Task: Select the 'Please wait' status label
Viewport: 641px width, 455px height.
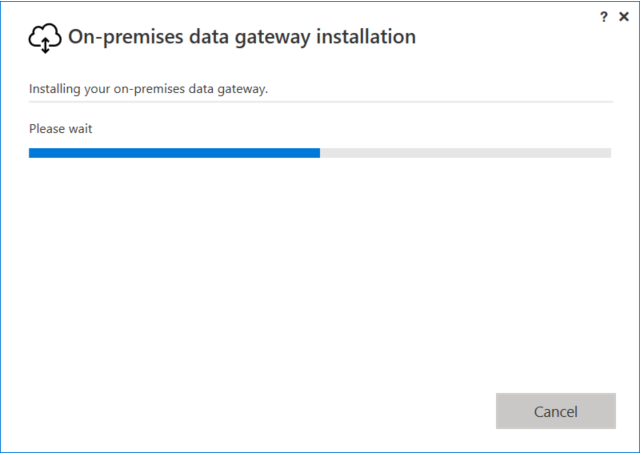Action: [60, 129]
